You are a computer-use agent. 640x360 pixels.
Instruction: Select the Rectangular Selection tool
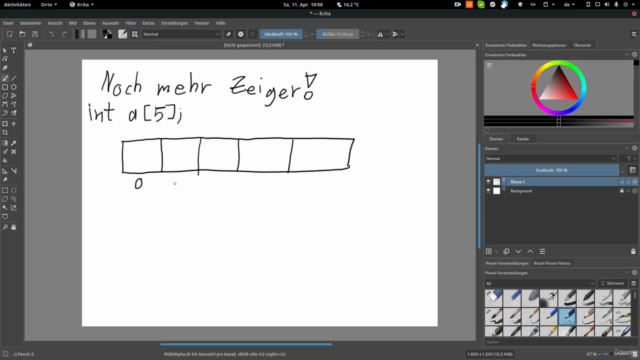click(5, 190)
